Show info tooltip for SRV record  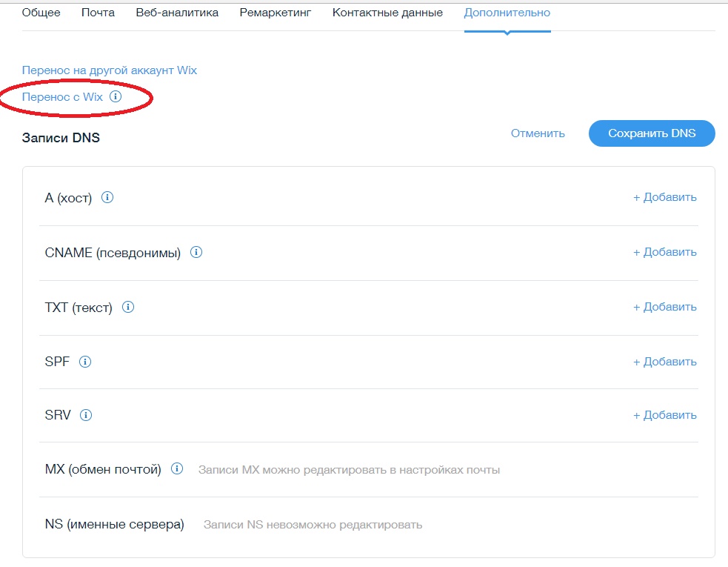(x=86, y=415)
